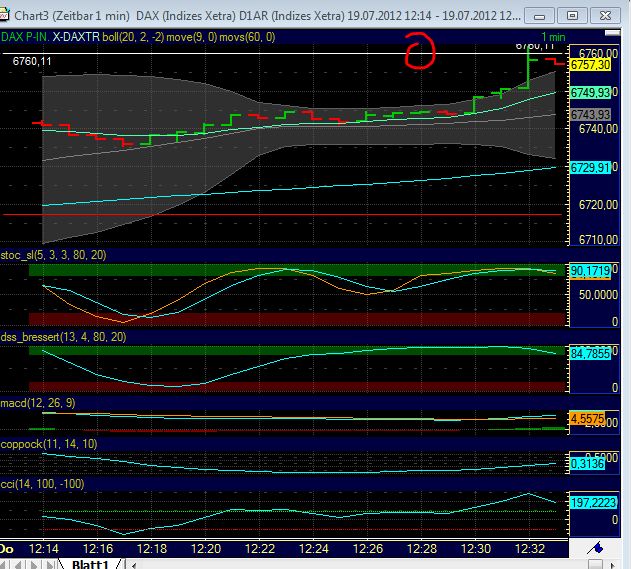
Task: Click the MACD value 4,5575
Action: coord(588,419)
